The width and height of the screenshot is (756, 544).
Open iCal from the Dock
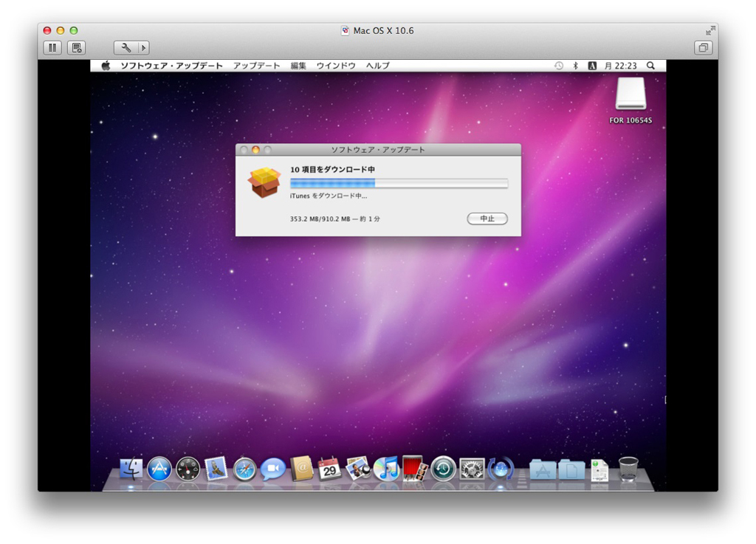click(330, 469)
